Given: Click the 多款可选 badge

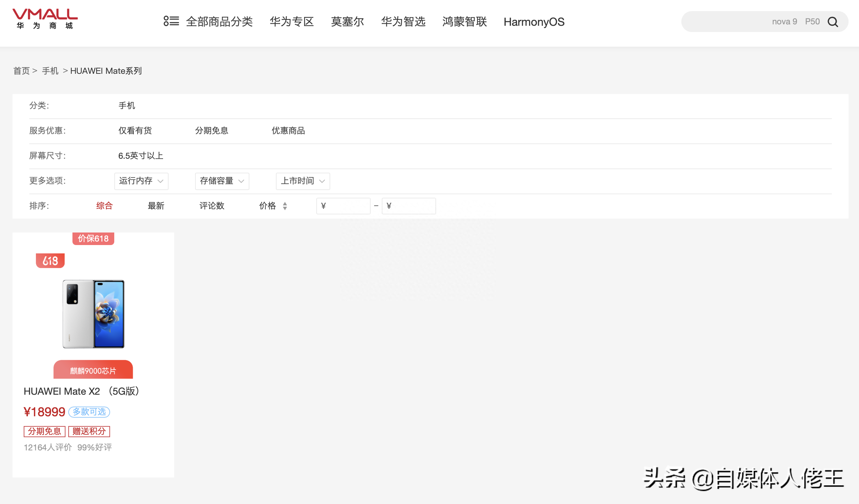Looking at the screenshot, I should 89,412.
